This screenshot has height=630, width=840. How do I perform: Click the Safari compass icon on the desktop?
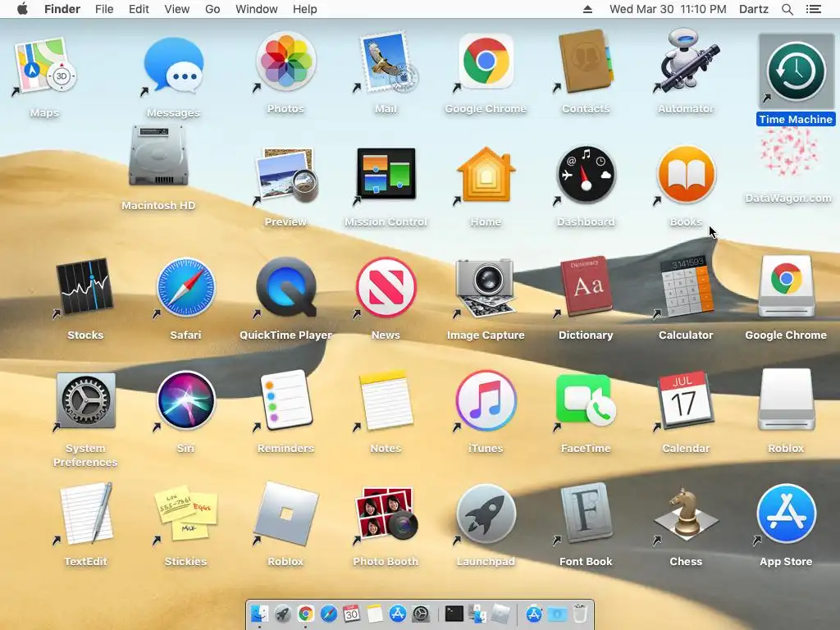click(185, 288)
